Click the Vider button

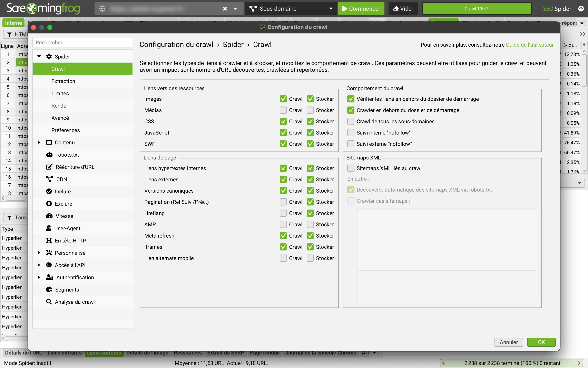point(403,9)
